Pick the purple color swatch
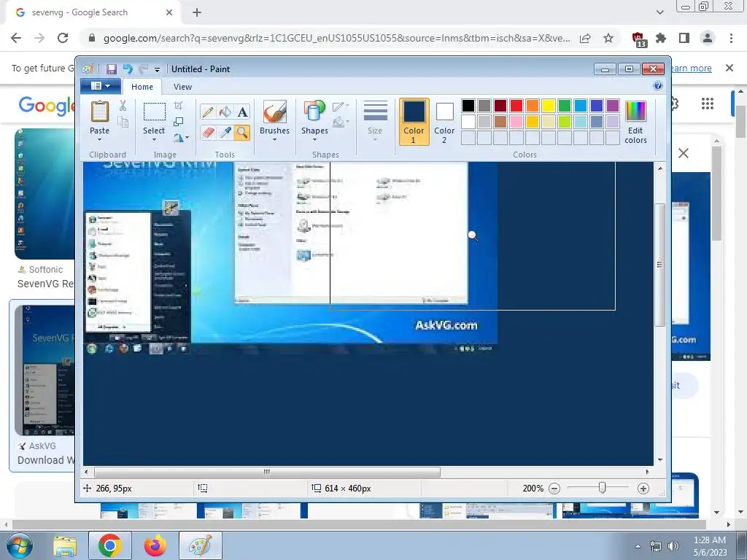 613,105
